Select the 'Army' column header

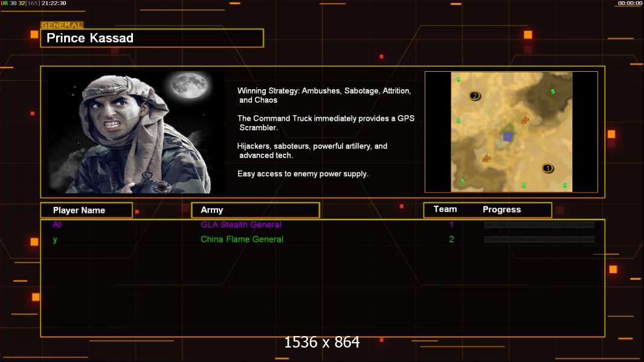tap(256, 210)
